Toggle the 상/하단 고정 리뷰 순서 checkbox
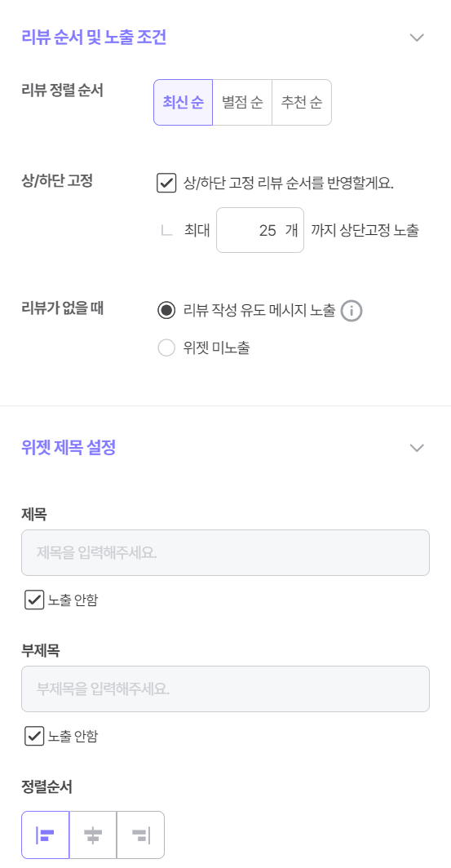451x868 pixels. pyautogui.click(x=166, y=184)
